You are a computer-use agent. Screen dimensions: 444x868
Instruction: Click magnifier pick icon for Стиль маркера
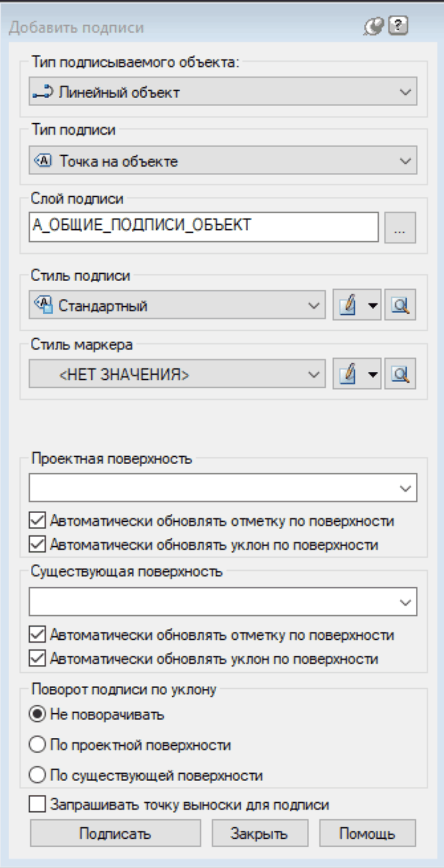pos(400,374)
